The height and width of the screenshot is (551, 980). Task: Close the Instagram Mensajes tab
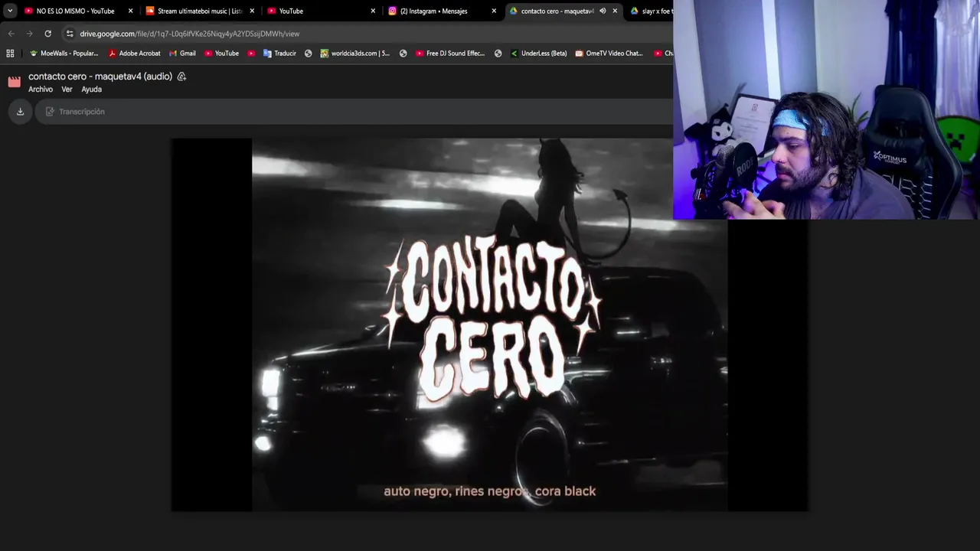(x=494, y=11)
